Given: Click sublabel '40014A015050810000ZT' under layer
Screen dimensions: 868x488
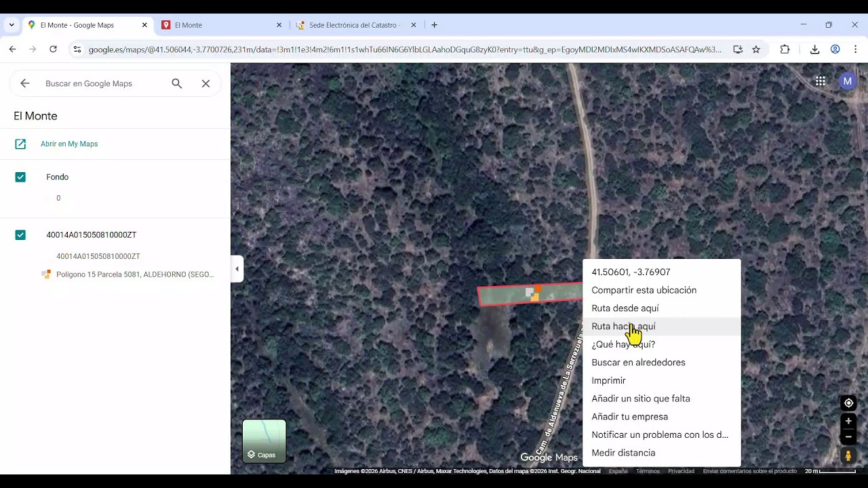Looking at the screenshot, I should (98, 256).
